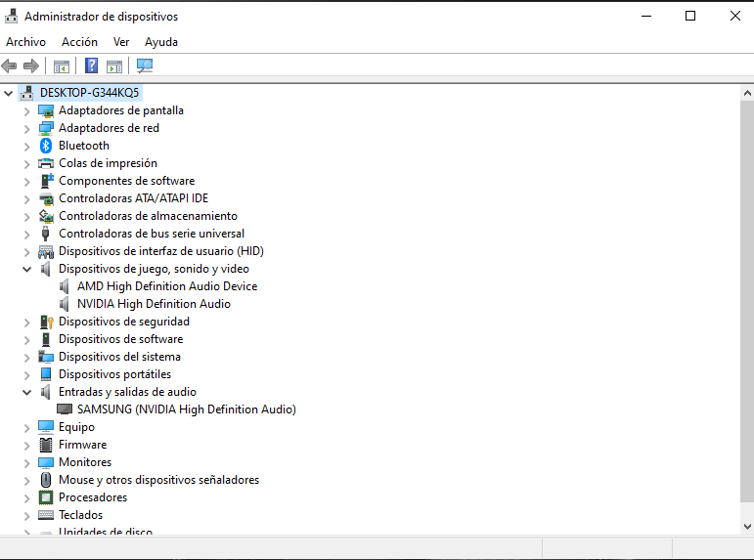
Task: Click the Teclados keyboard icon
Action: tap(46, 515)
